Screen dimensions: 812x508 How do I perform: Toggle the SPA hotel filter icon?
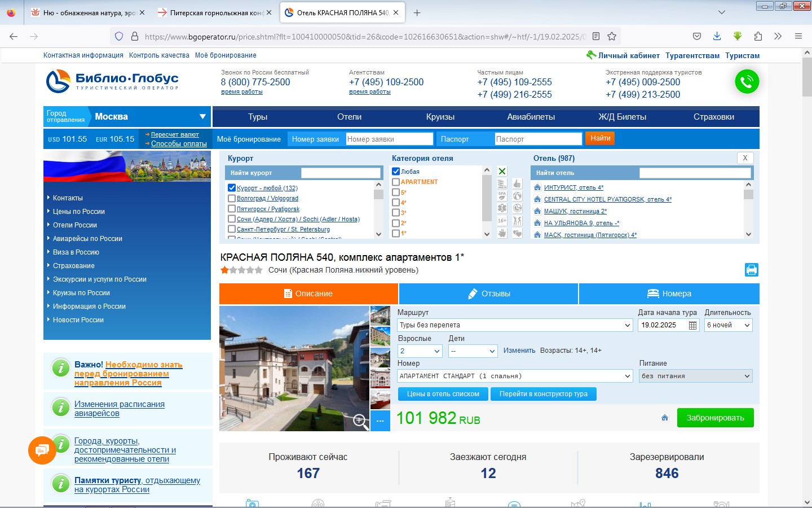[x=502, y=196]
